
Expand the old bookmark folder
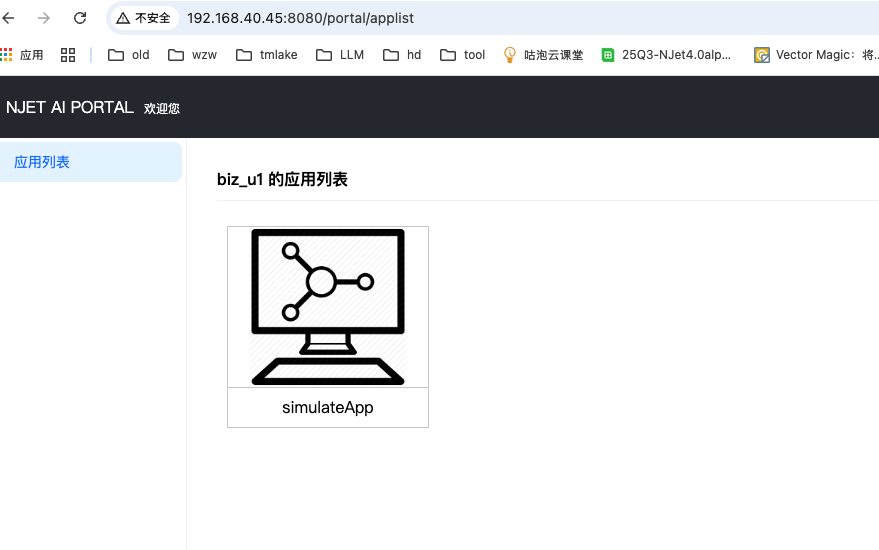coord(129,55)
